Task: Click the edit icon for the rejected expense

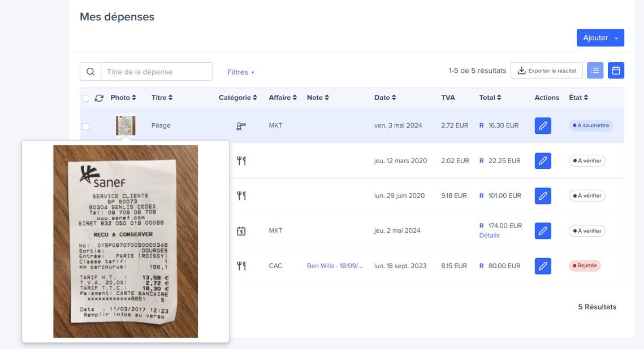Action: [x=543, y=266]
